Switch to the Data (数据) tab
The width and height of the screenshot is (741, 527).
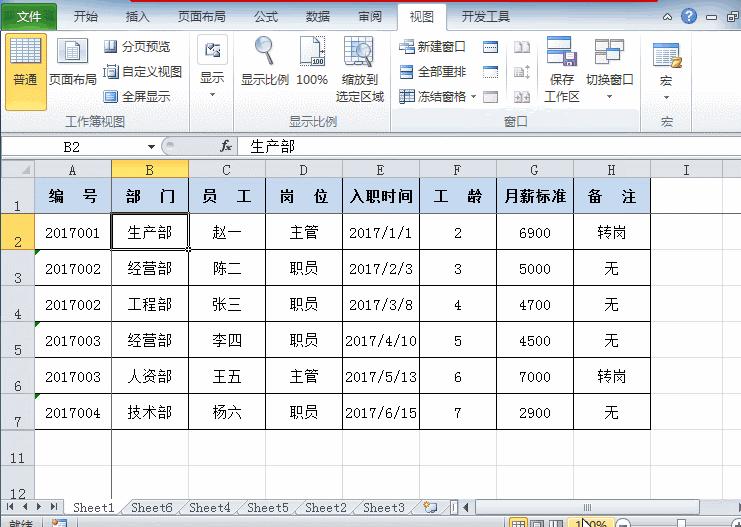[318, 17]
